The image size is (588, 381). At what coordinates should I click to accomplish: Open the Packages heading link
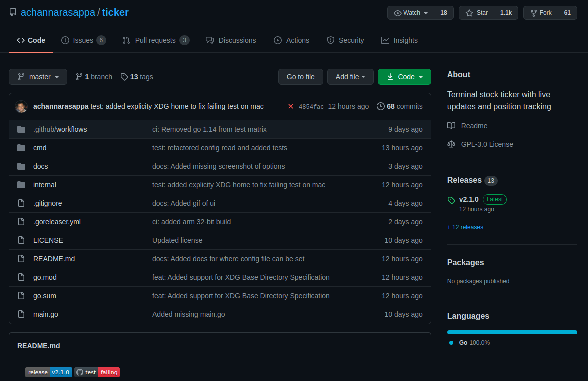[x=466, y=263]
